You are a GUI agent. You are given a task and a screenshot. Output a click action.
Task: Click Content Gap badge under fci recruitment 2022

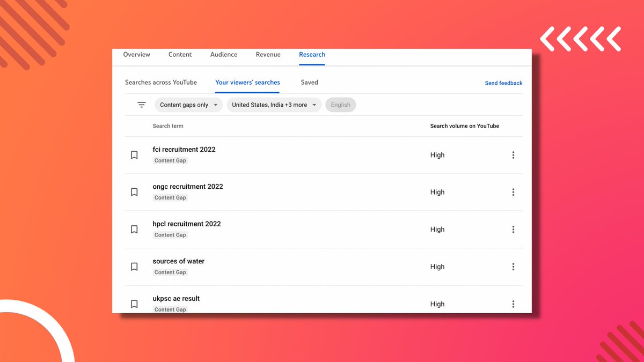pyautogui.click(x=170, y=161)
